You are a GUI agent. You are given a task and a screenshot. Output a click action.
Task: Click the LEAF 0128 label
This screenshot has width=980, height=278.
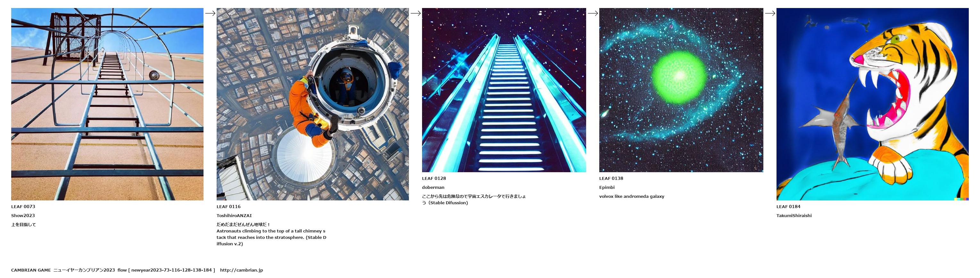434,178
